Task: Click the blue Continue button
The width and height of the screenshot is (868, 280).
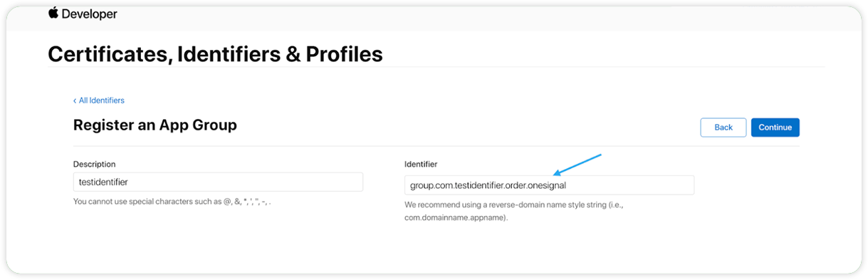Action: click(x=775, y=128)
